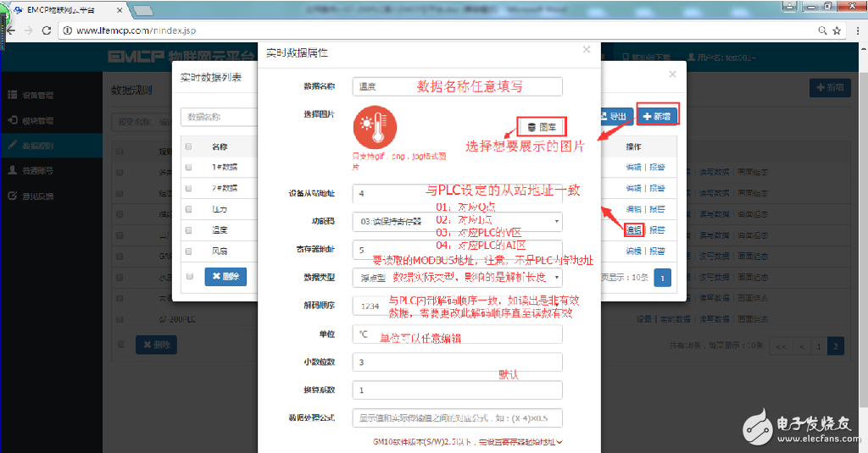Click the 新增 button in 实时数据列表 dialog

[657, 116]
